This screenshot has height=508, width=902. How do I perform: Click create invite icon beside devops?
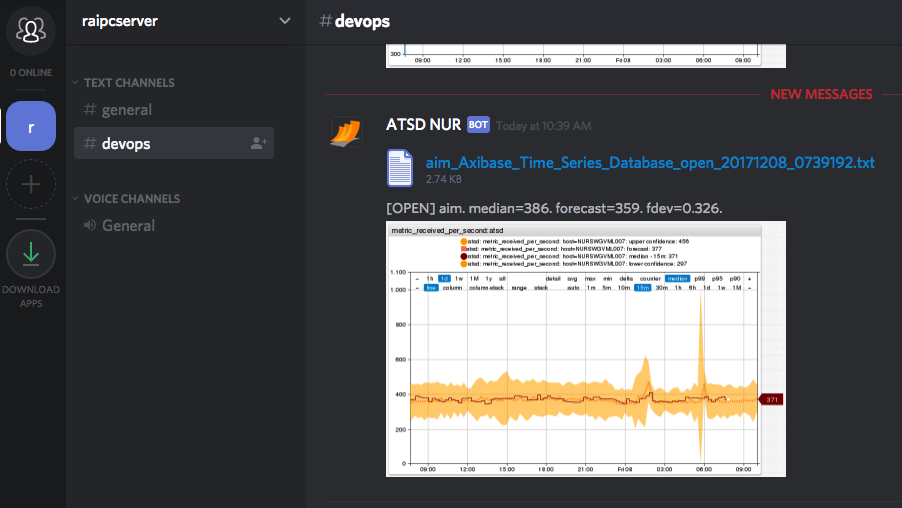click(x=258, y=144)
